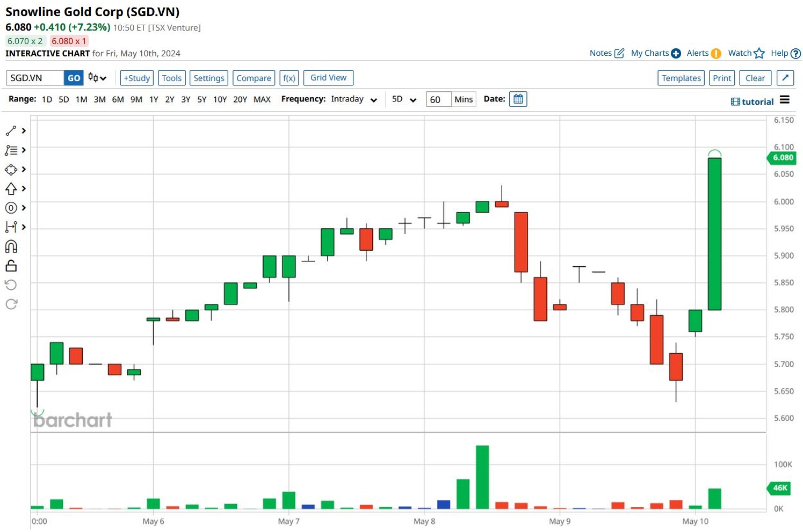The height and width of the screenshot is (532, 803).
Task: Select the MAX range
Action: [262, 99]
